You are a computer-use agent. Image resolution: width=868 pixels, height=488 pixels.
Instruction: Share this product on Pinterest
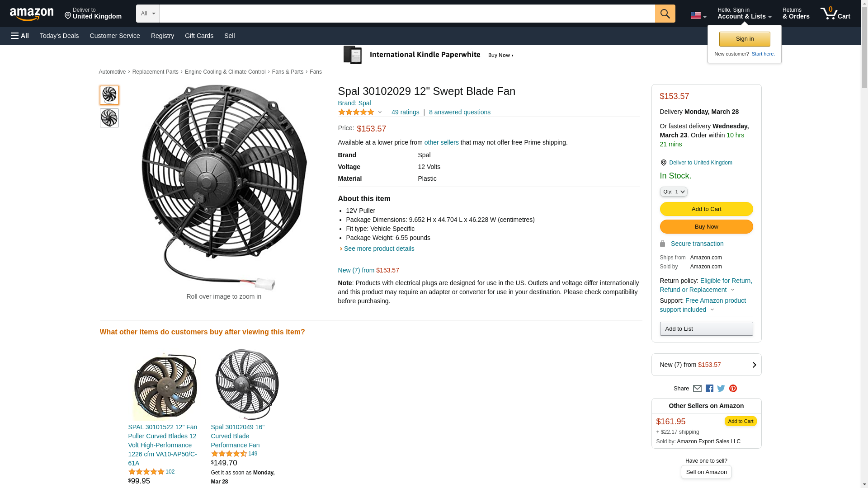733,389
